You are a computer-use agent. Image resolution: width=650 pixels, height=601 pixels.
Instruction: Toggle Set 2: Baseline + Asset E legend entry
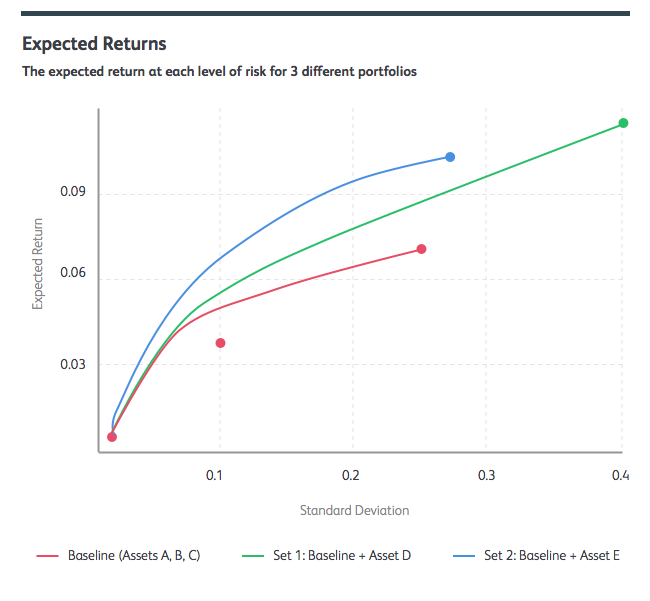coord(552,555)
